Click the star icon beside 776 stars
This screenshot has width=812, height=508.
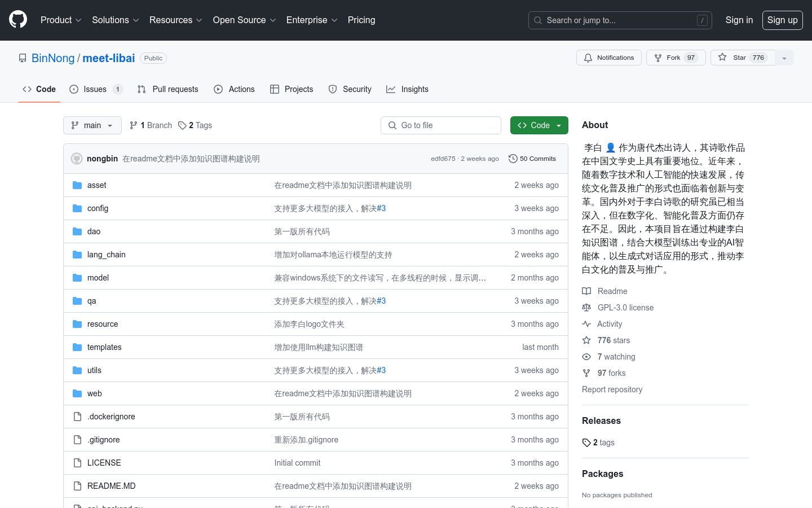click(586, 340)
